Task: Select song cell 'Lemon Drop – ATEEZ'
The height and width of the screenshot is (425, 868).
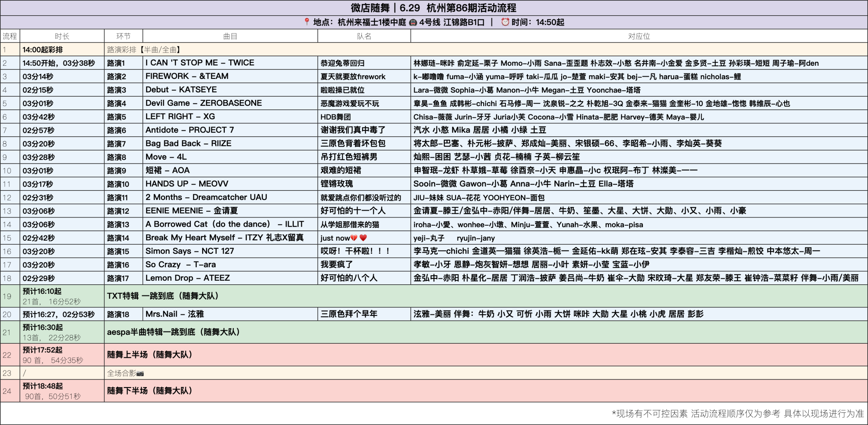Action: coord(230,278)
